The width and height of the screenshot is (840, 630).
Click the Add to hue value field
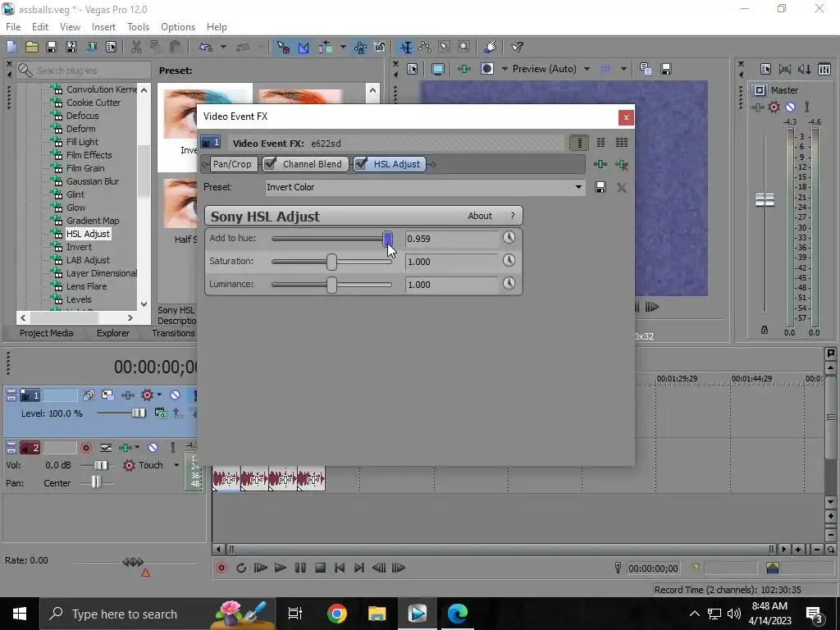point(451,239)
